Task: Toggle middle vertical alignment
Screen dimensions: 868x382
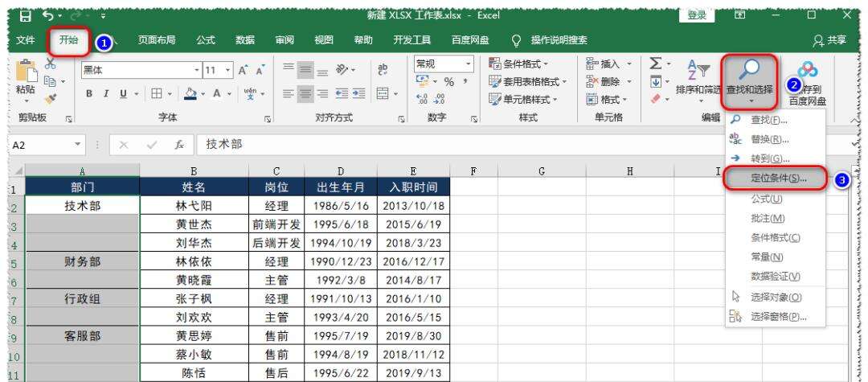Action: coord(305,70)
